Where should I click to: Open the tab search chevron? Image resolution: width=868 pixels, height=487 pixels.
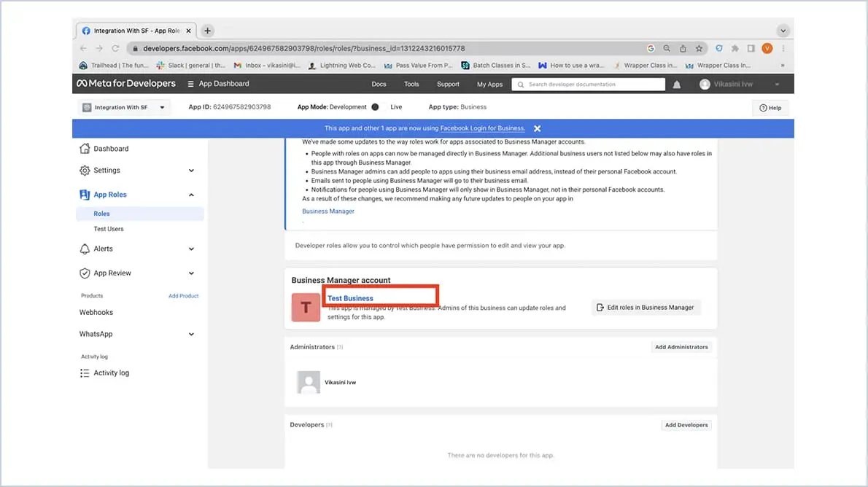point(783,31)
